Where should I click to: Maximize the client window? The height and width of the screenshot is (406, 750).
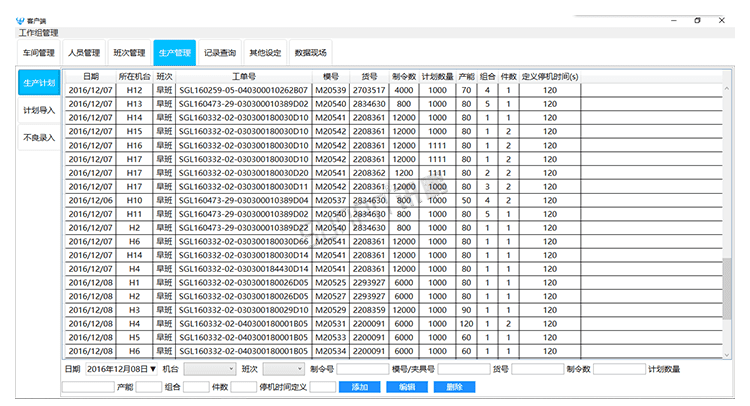pos(697,20)
